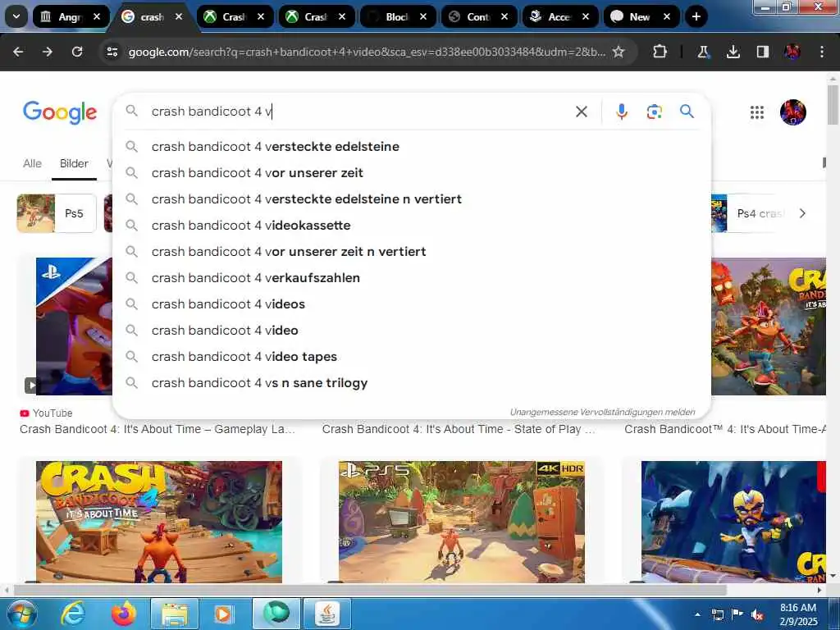The height and width of the screenshot is (630, 840).
Task: Choose suggestion 'crash bandicoot 4 vor unserer zeit'
Action: click(x=413, y=172)
